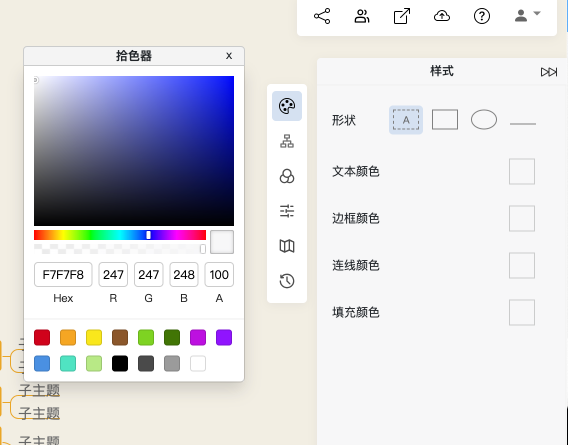This screenshot has height=445, width=568.
Task: Select the rectangle shape option
Action: [445, 119]
